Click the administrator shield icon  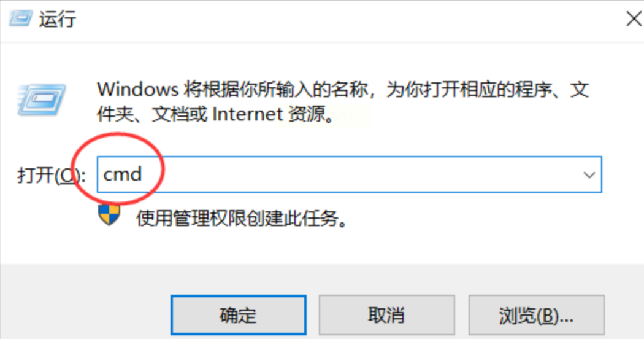pyautogui.click(x=109, y=216)
